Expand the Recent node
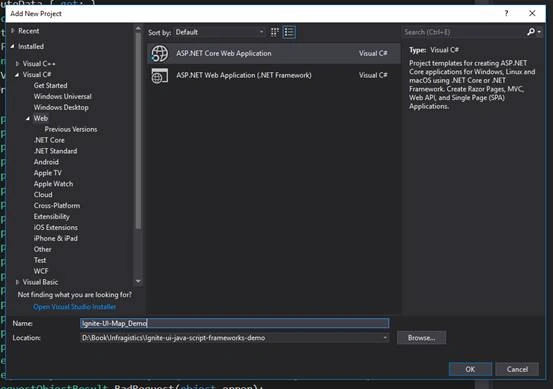This screenshot has width=553, height=389. (13, 31)
